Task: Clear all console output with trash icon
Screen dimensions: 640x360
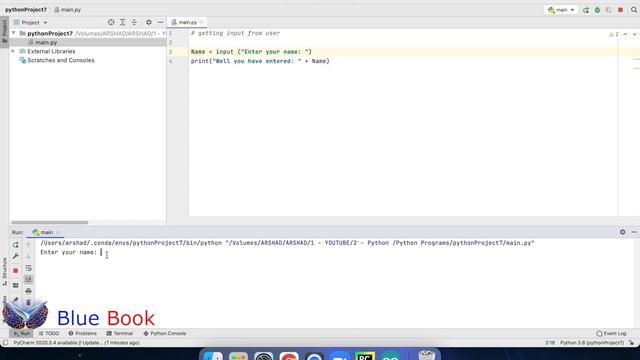Action: pyautogui.click(x=28, y=302)
